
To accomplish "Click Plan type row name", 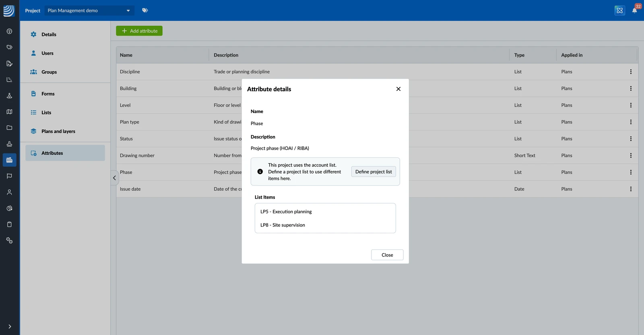I will click(130, 122).
